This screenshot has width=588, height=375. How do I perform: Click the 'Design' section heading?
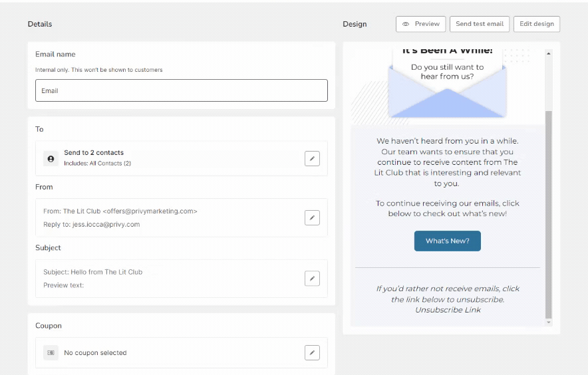click(x=355, y=24)
